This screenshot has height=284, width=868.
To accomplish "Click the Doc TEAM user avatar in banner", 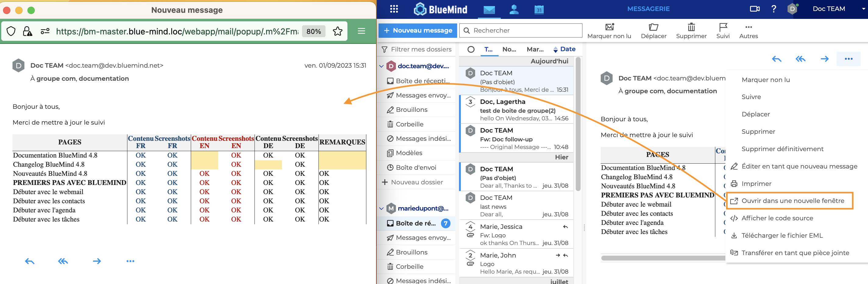I will pos(792,9).
